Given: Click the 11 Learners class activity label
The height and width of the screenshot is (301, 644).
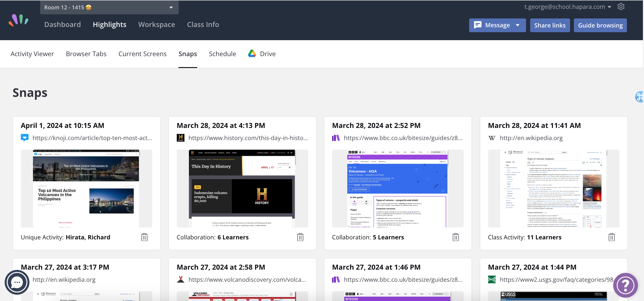Looking at the screenshot, I should click(544, 237).
